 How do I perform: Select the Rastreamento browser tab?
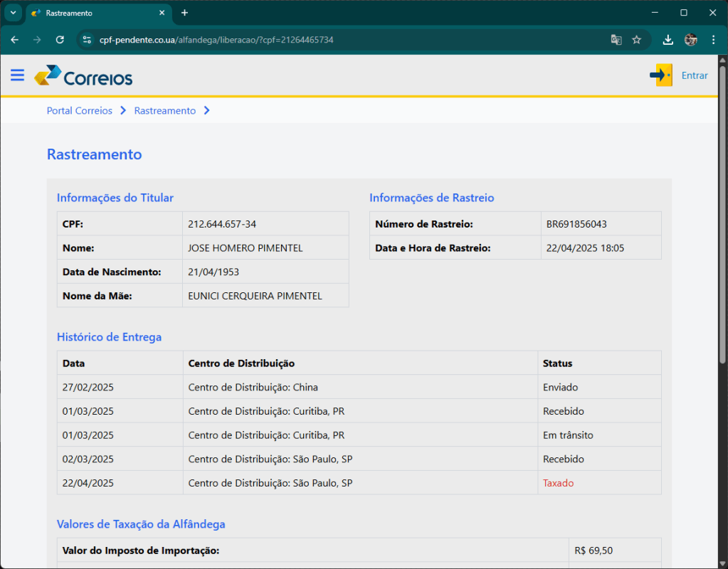pyautogui.click(x=93, y=13)
